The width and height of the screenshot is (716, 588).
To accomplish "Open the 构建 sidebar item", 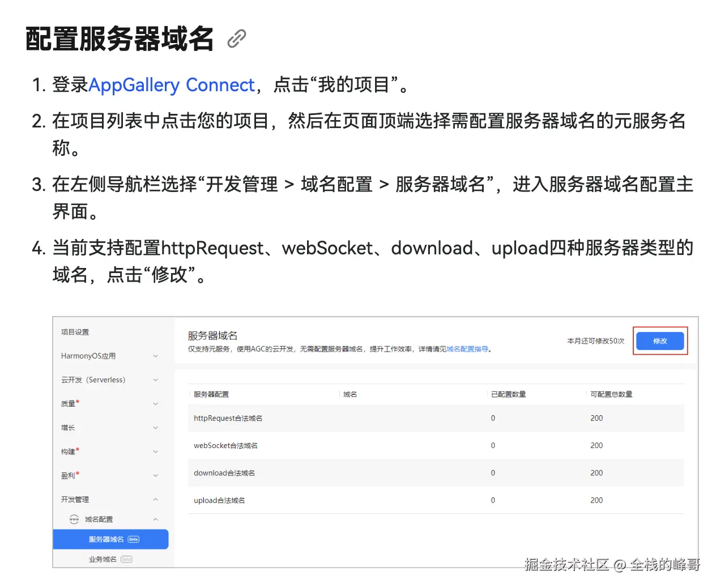I will 69,451.
